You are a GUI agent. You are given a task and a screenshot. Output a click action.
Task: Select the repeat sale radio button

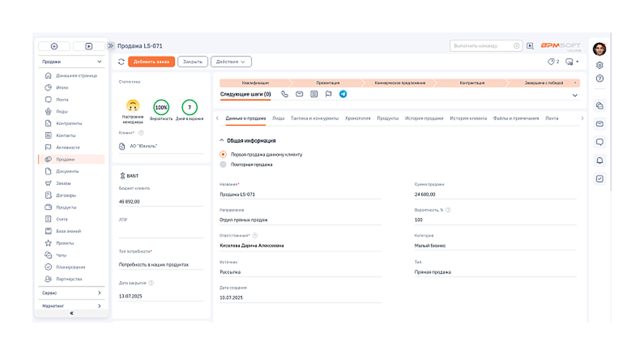click(x=223, y=165)
